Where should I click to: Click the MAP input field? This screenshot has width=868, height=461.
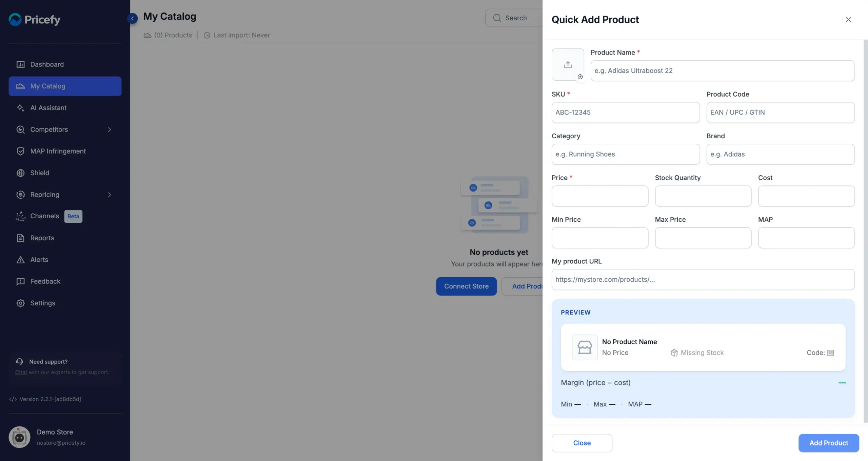pos(806,238)
